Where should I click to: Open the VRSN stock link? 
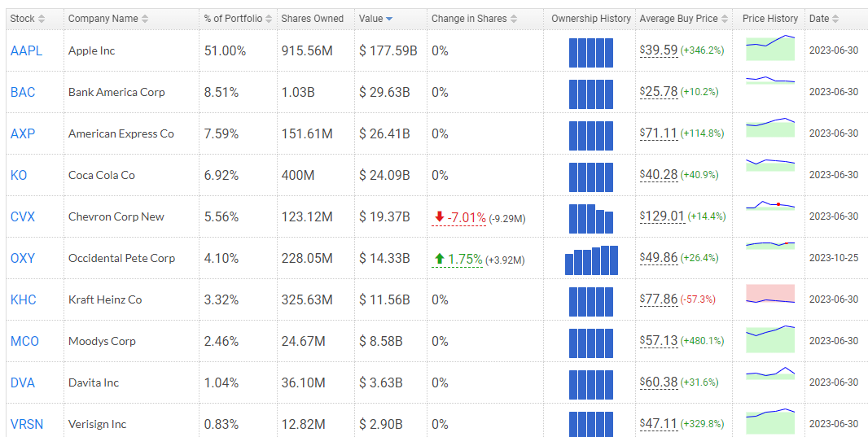tap(27, 424)
